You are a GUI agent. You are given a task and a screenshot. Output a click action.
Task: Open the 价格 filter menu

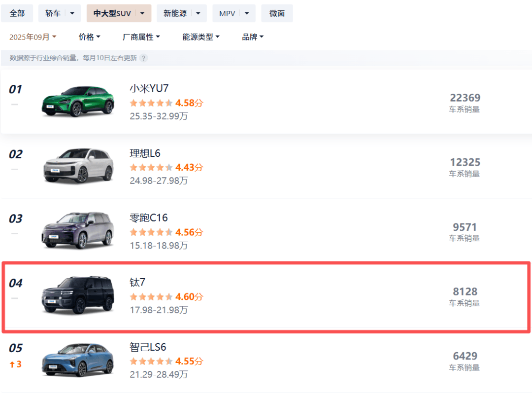(89, 37)
